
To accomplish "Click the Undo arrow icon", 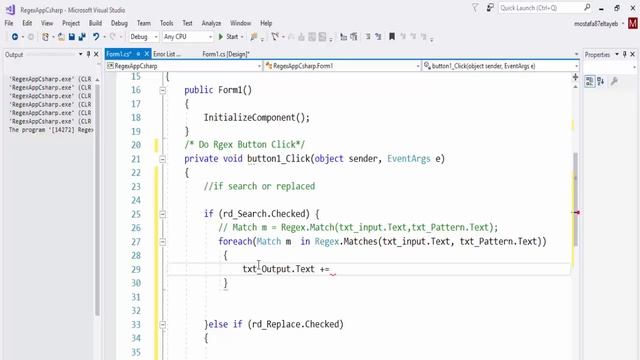I will 96,37.
